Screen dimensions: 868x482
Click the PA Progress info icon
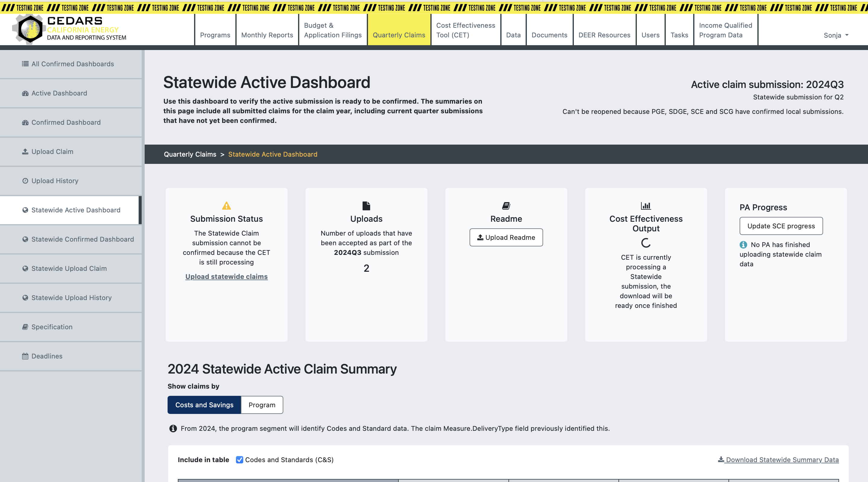(x=743, y=245)
